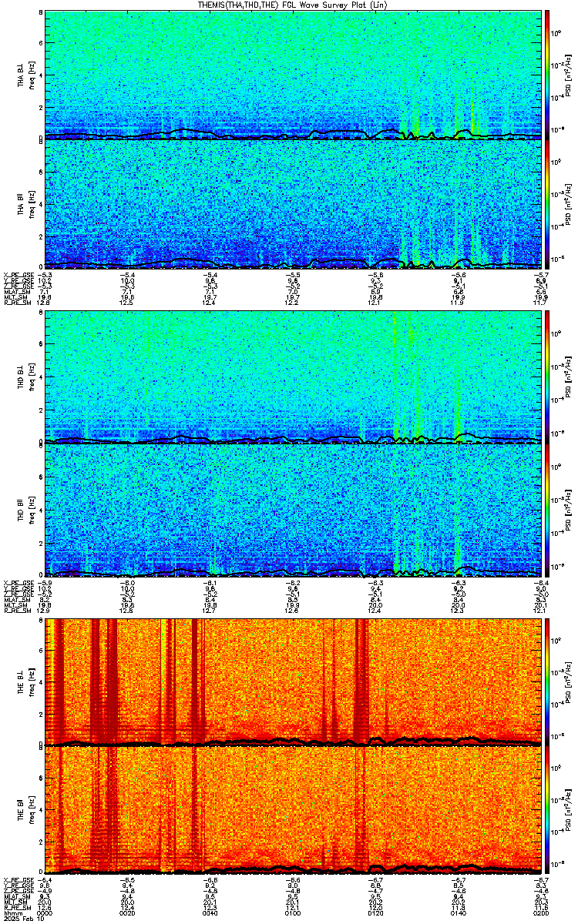Click 'X_RE_GSE' row label under THA panels

pos(18,274)
